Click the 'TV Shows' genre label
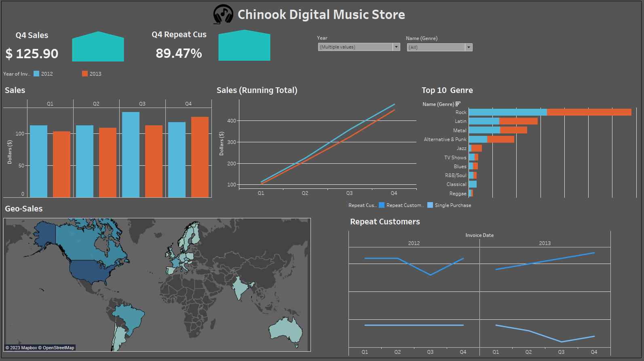 click(x=455, y=158)
